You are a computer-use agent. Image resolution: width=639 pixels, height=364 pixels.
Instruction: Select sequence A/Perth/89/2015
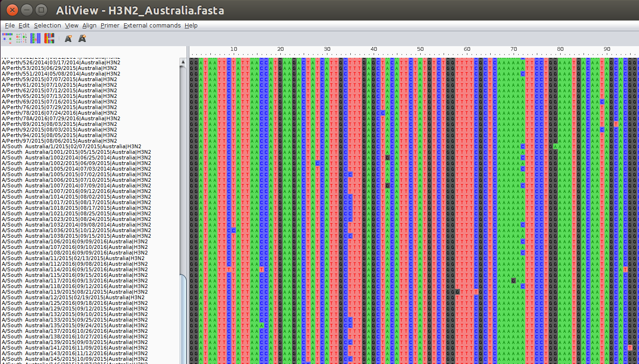pos(60,124)
